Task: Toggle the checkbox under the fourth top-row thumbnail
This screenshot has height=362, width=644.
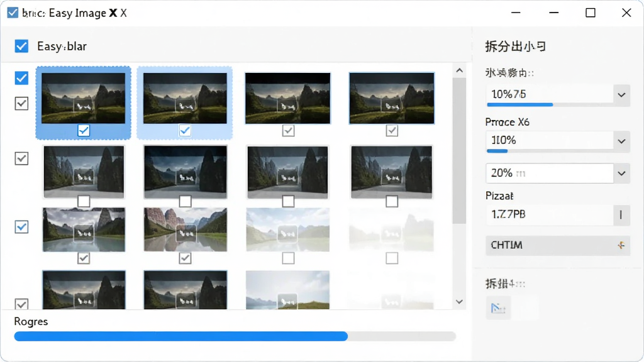Action: (392, 131)
